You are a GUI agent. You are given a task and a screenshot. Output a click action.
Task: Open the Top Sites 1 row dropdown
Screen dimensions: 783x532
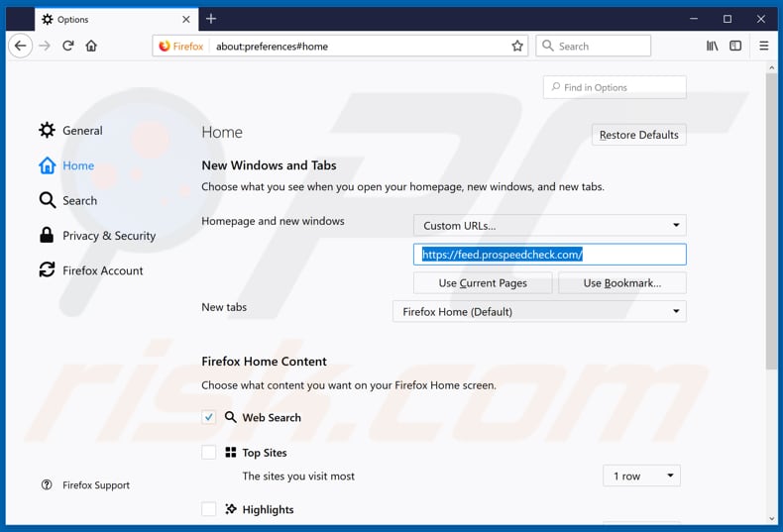coord(641,477)
